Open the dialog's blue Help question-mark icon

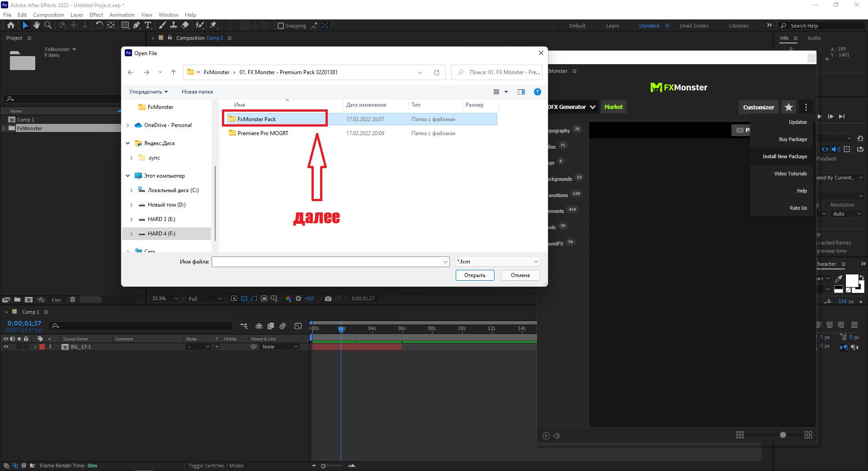tap(538, 92)
